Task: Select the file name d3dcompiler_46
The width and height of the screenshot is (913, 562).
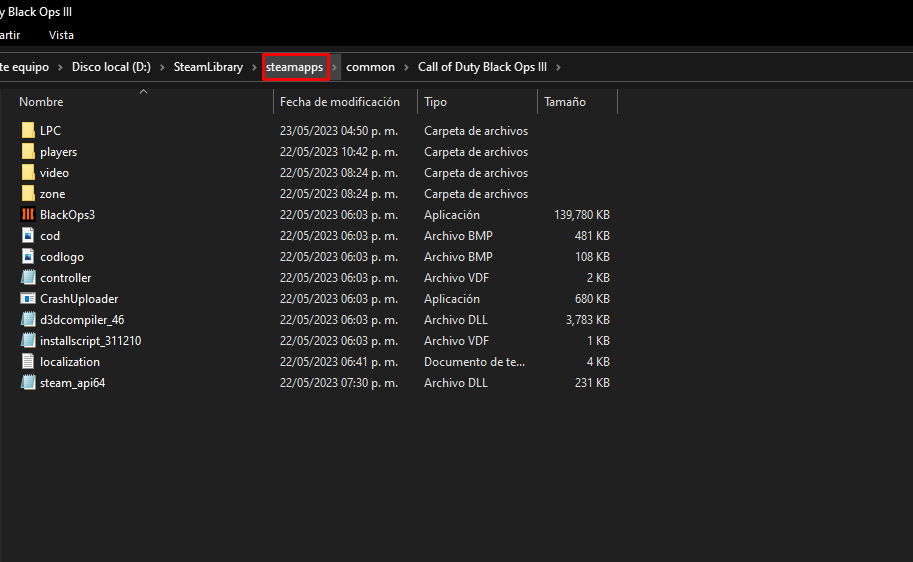Action: tap(82, 320)
